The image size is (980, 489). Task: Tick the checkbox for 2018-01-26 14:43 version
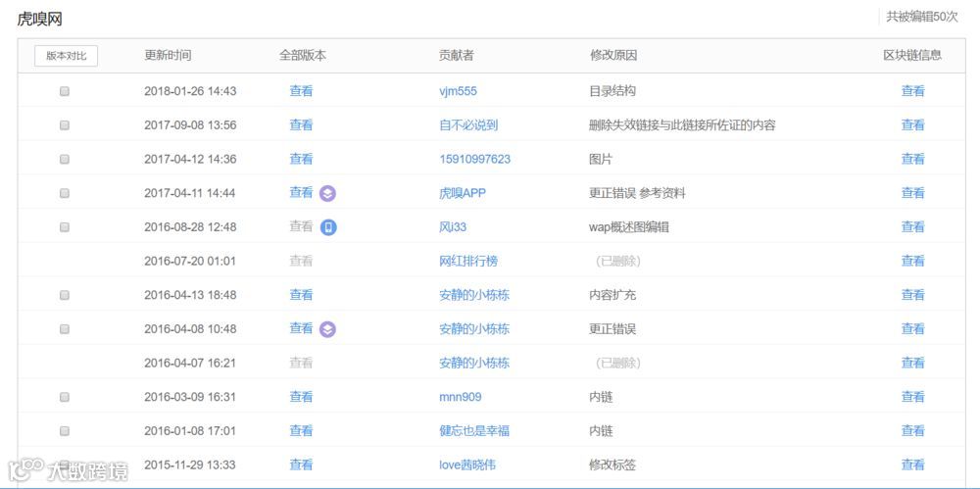click(65, 91)
